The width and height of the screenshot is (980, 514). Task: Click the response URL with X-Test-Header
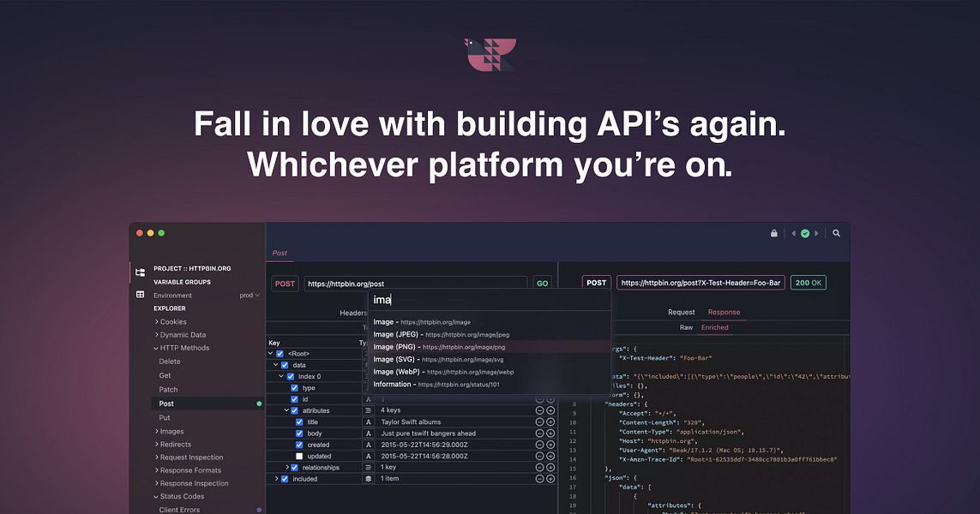[x=700, y=283]
